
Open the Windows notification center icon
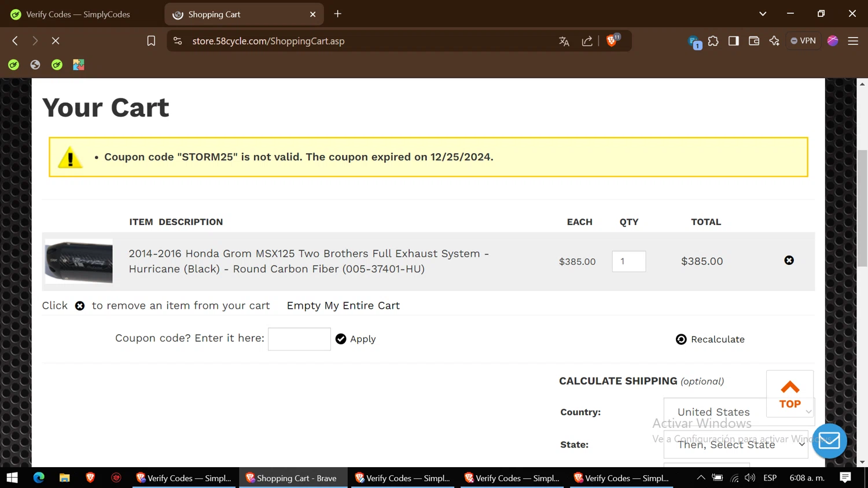(x=845, y=478)
